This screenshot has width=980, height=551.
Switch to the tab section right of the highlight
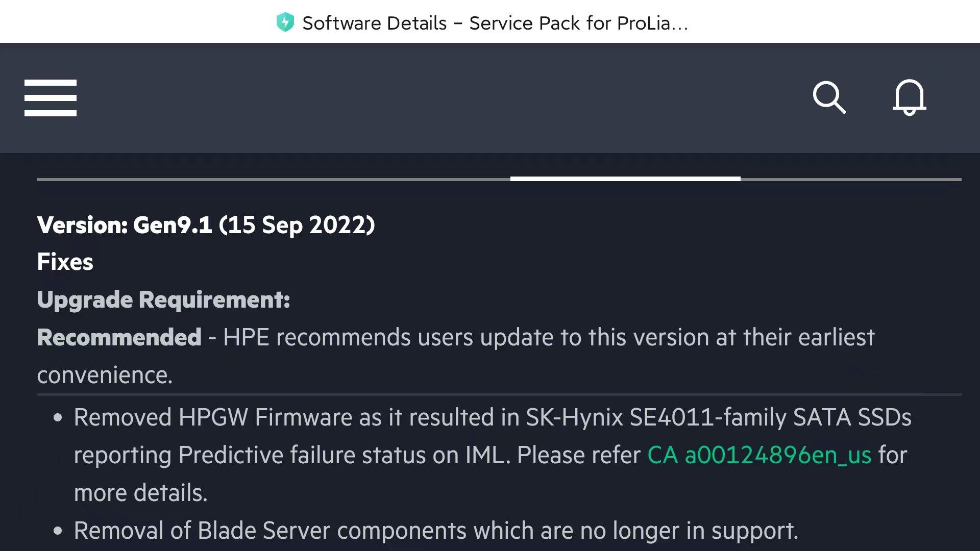tap(851, 179)
